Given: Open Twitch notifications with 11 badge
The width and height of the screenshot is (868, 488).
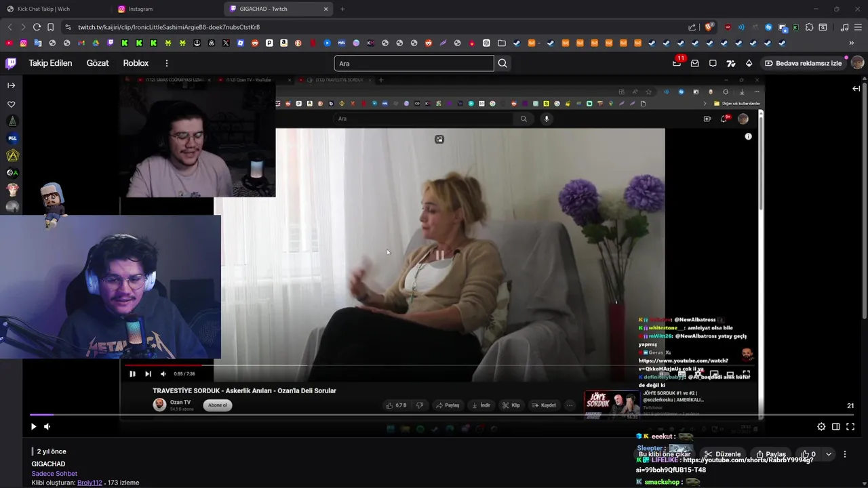Looking at the screenshot, I should (677, 63).
